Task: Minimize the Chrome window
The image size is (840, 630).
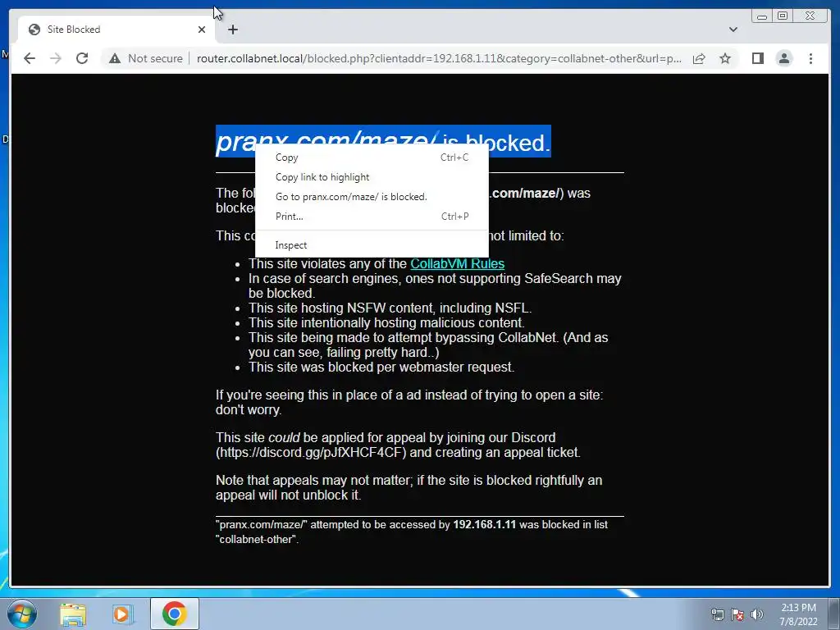Action: click(x=762, y=16)
